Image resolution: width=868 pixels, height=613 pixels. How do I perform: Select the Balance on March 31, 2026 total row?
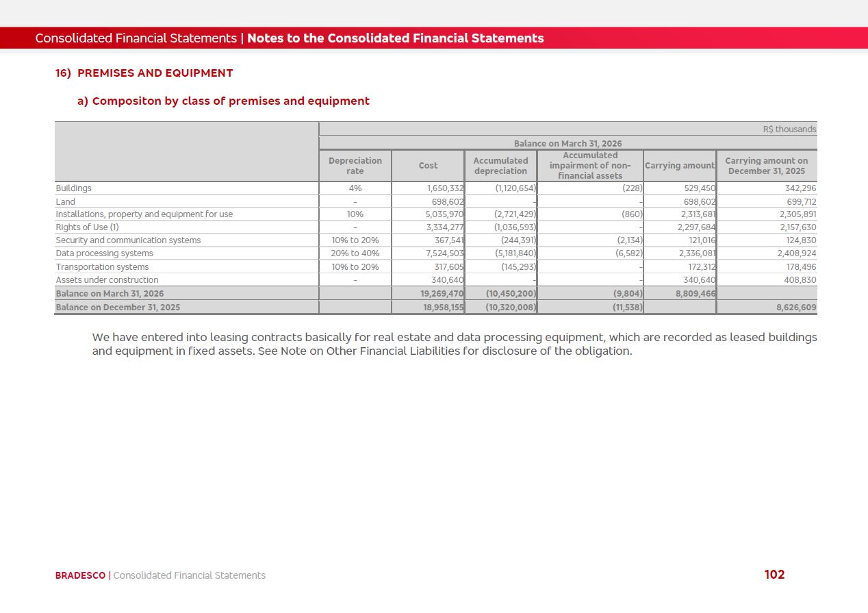(x=436, y=294)
